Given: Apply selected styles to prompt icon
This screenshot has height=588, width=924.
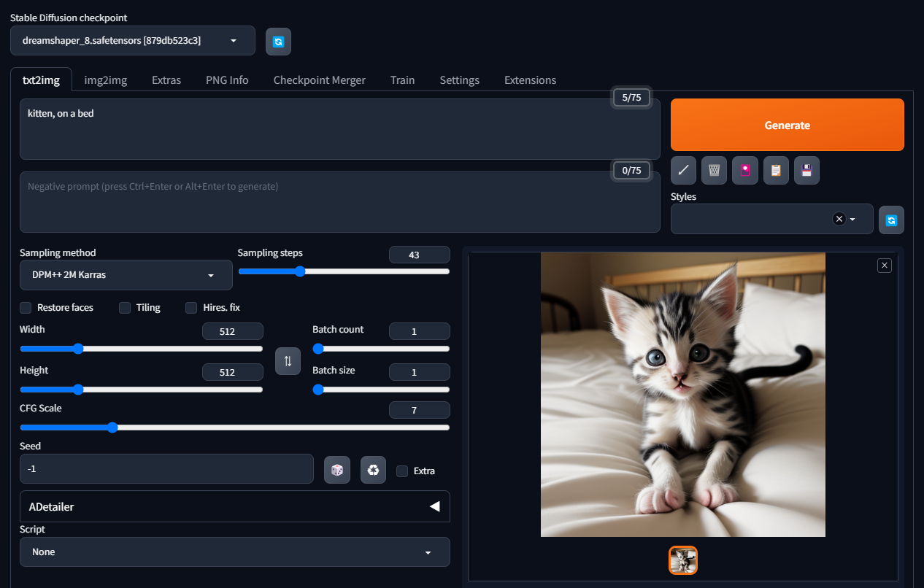Looking at the screenshot, I should pos(776,170).
